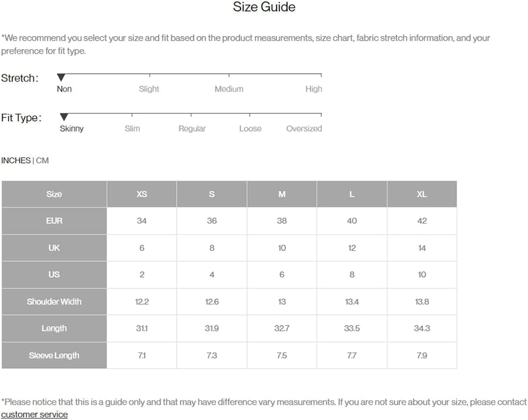
Task: Click the Stretch slider triangle marker
Action: (x=61, y=78)
